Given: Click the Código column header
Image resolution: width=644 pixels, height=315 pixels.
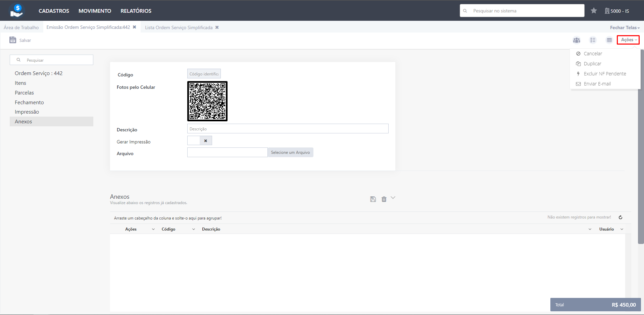Looking at the screenshot, I should (168, 229).
